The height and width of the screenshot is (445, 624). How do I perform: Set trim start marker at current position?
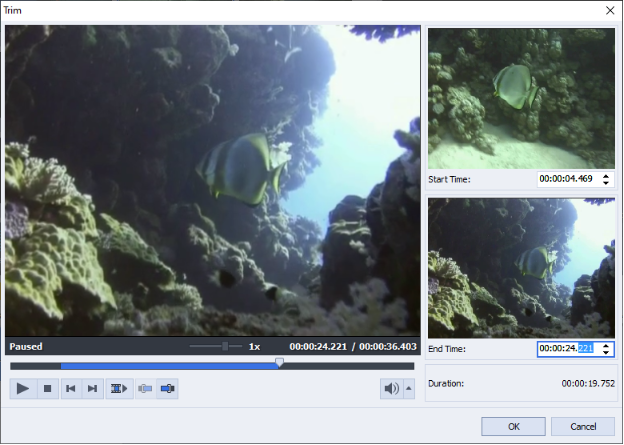pos(145,389)
